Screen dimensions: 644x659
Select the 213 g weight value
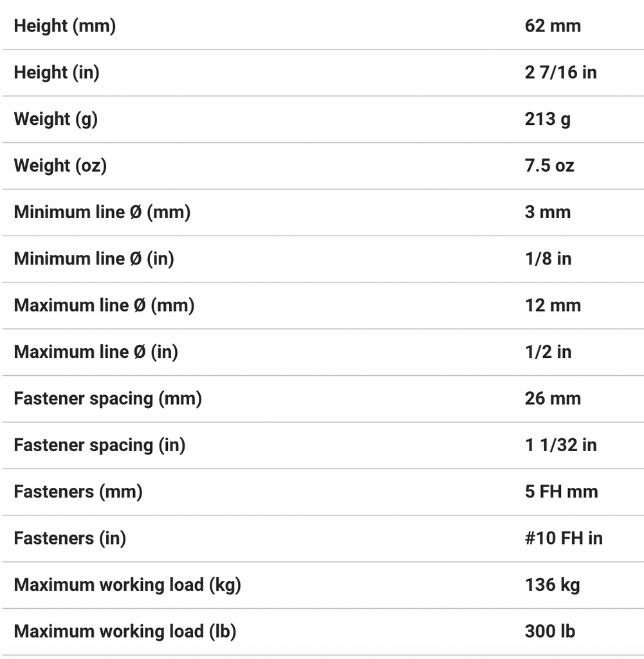547,119
